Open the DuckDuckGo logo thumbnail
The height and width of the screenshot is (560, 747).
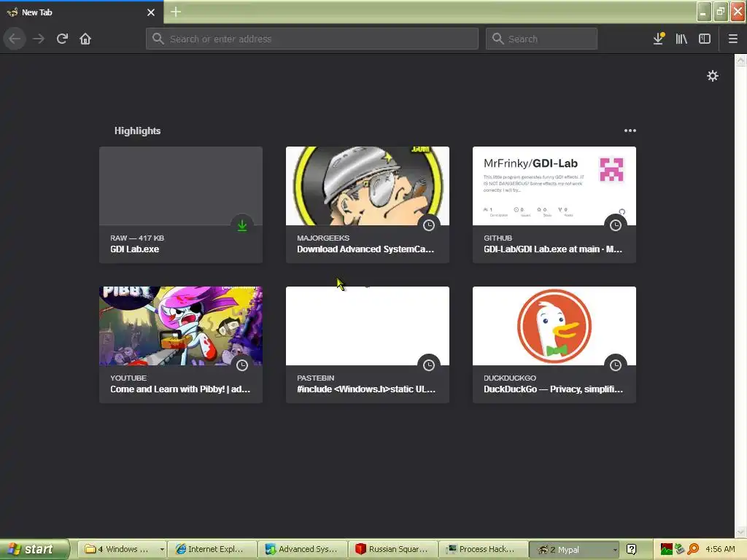(x=554, y=326)
